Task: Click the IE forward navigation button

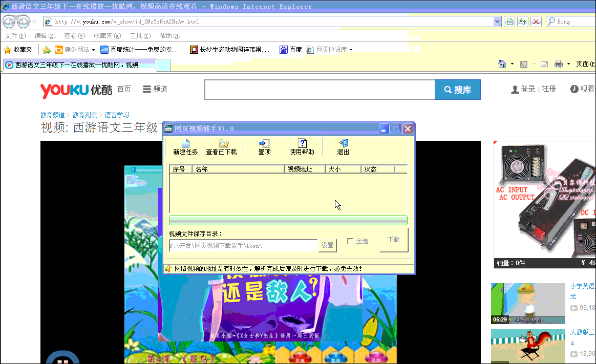Action: [x=23, y=22]
